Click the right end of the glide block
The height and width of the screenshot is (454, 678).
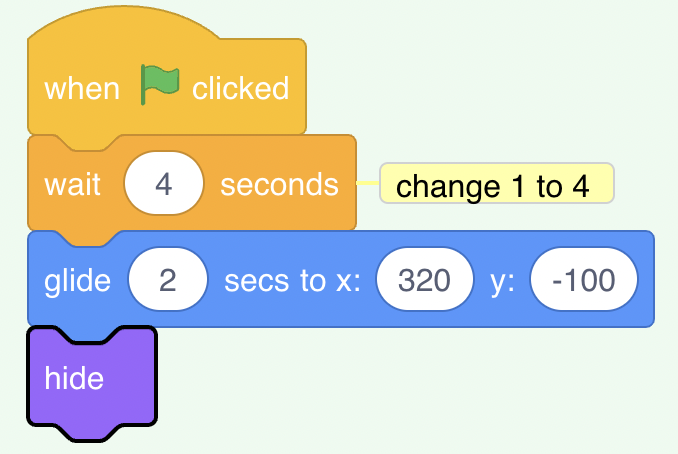click(x=646, y=279)
